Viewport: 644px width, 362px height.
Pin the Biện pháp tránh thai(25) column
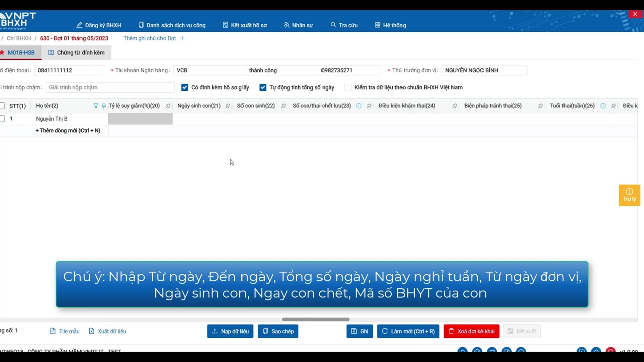pos(540,106)
